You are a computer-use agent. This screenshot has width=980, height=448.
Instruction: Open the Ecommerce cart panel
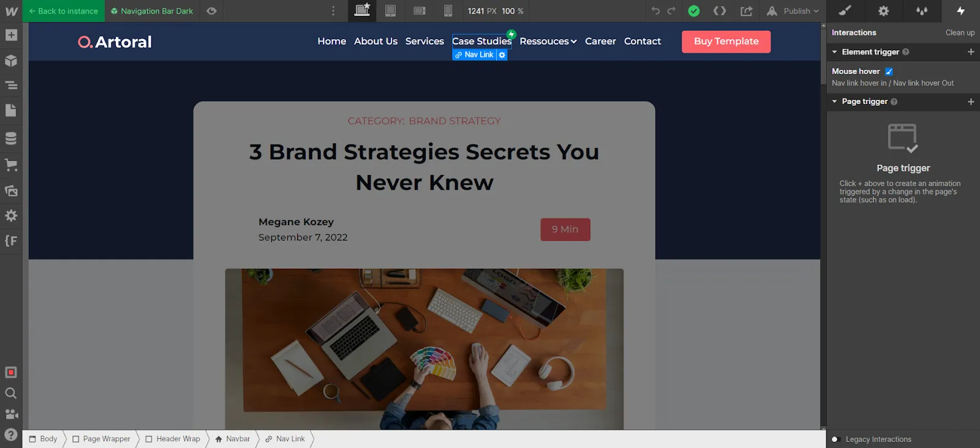11,165
